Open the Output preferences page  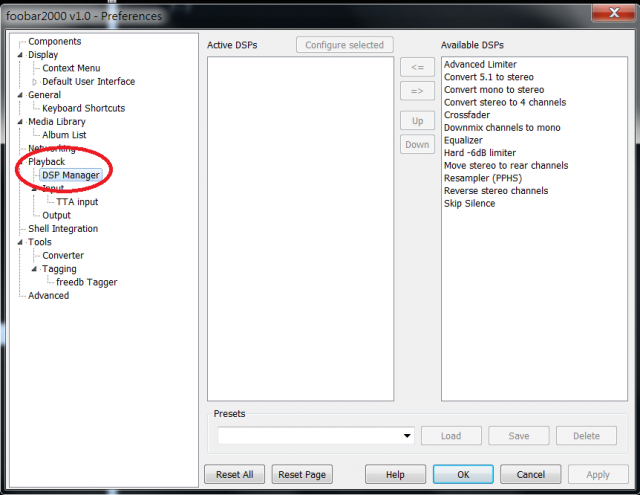pos(56,215)
